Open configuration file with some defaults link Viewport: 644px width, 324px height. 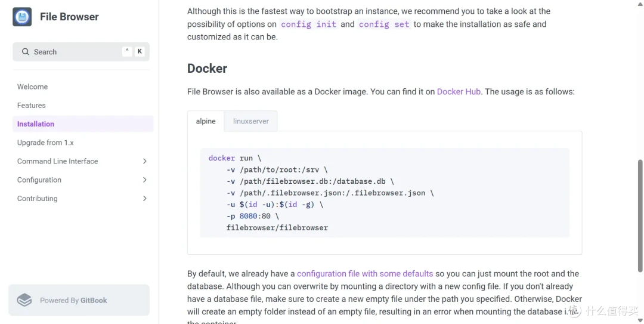tap(365, 274)
